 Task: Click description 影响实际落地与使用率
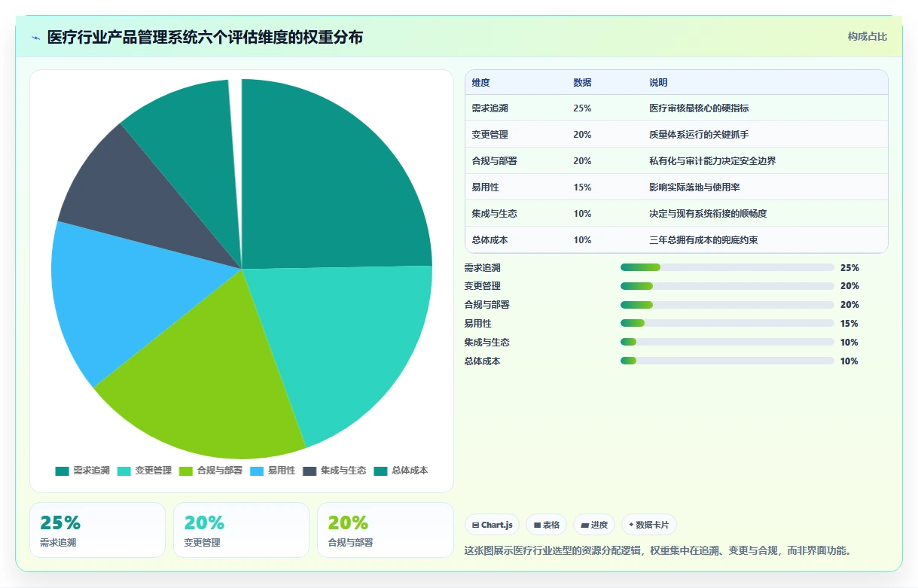[x=694, y=187]
